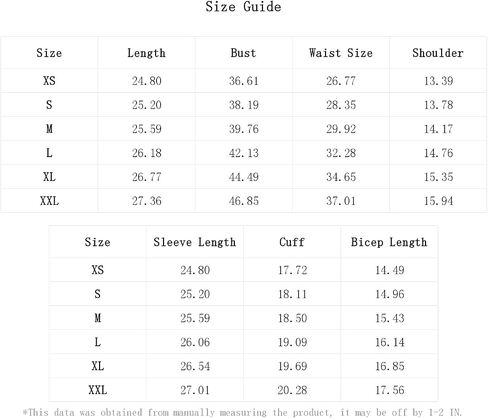488x418 pixels.
Task: Select L shoulder value 14.76
Action: tap(438, 153)
